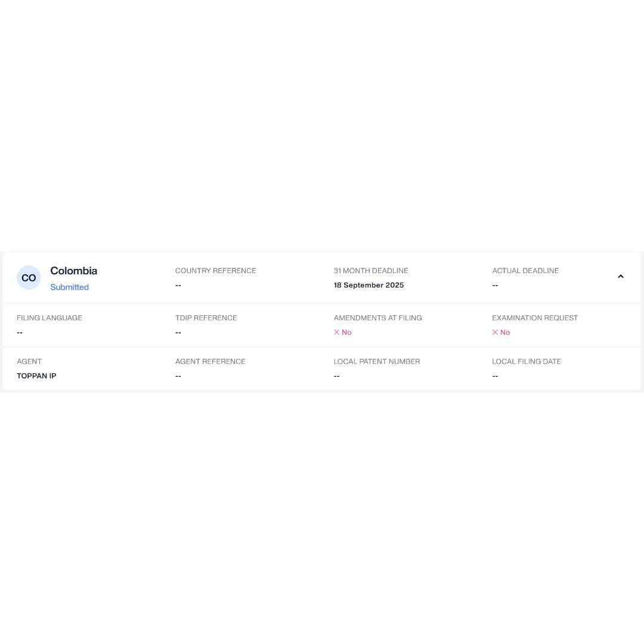Select the Colombia country heading
This screenshot has width=644, height=644.
tap(73, 271)
